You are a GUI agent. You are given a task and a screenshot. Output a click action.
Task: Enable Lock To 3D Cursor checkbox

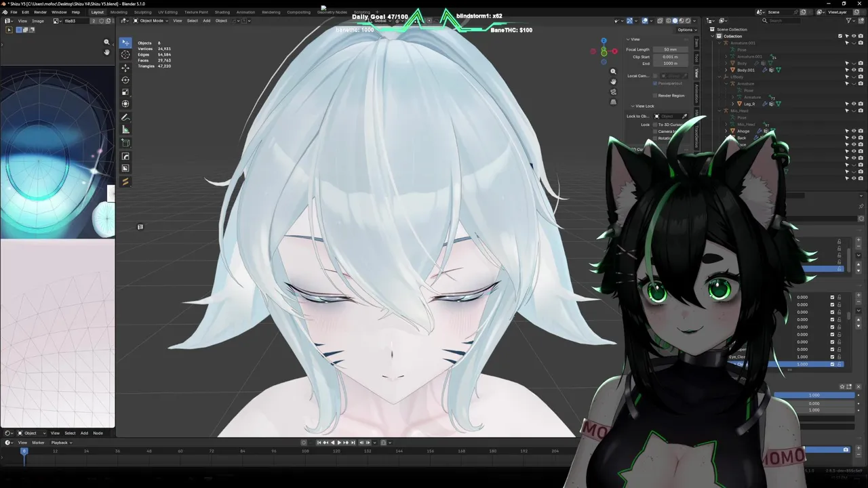tap(655, 125)
